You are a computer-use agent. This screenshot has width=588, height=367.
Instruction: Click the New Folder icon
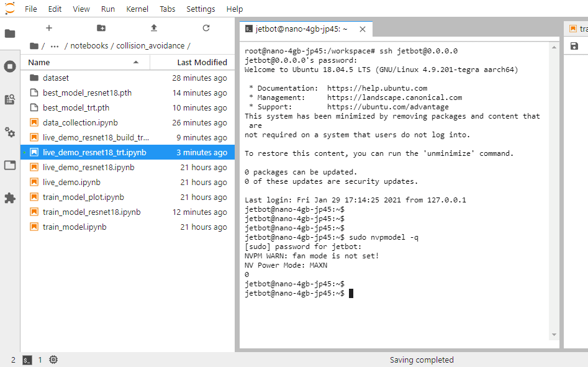click(101, 28)
